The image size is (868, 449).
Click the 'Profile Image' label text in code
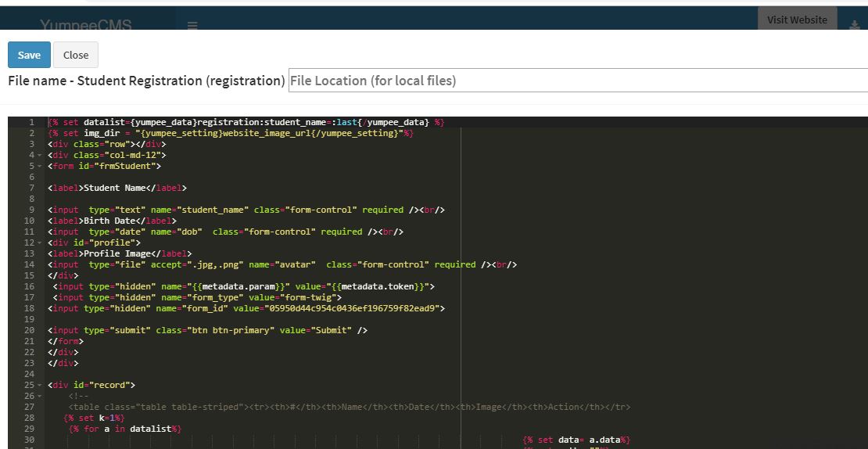click(x=117, y=253)
